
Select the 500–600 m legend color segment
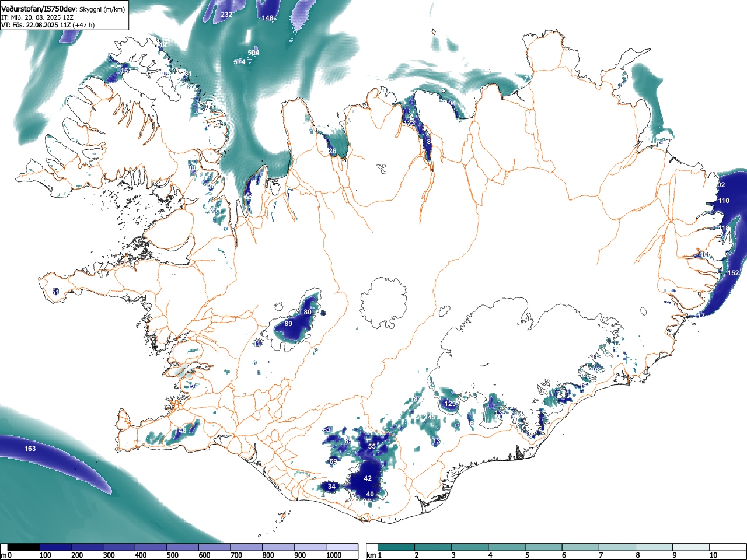pos(183,547)
